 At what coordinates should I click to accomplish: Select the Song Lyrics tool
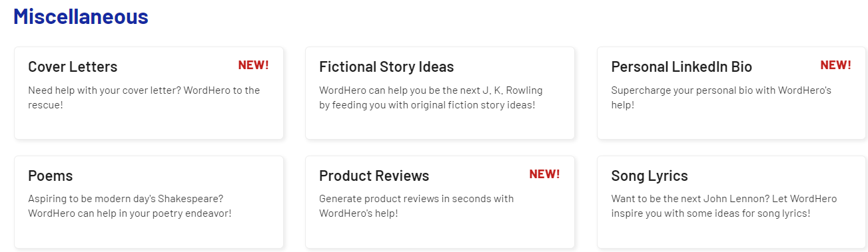point(732,202)
